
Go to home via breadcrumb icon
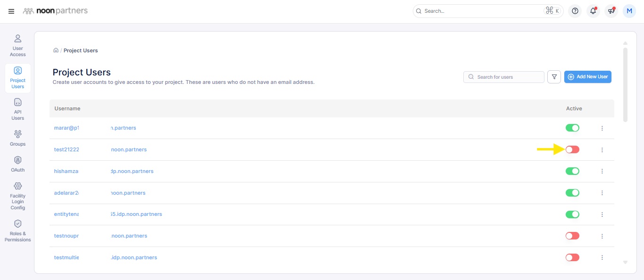point(56,50)
